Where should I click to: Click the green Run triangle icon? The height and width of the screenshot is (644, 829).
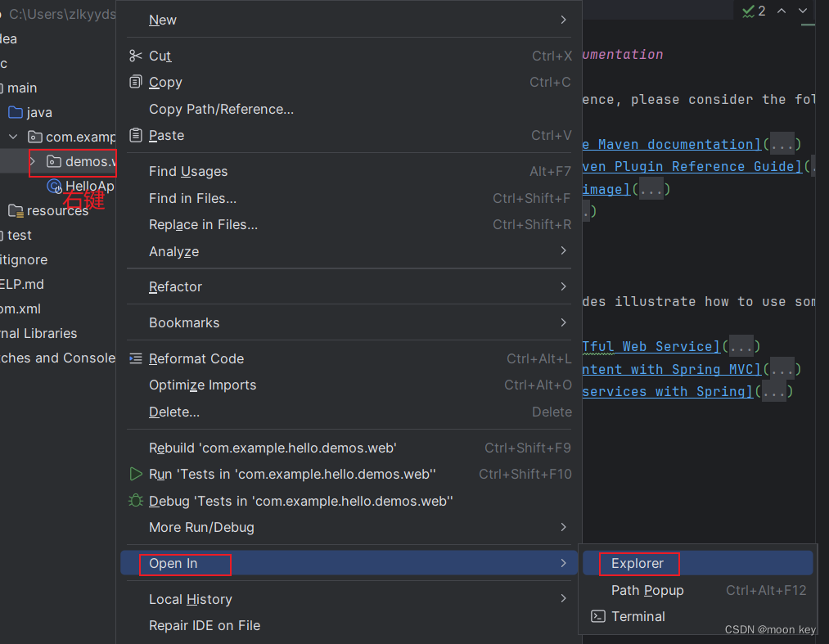coord(136,474)
